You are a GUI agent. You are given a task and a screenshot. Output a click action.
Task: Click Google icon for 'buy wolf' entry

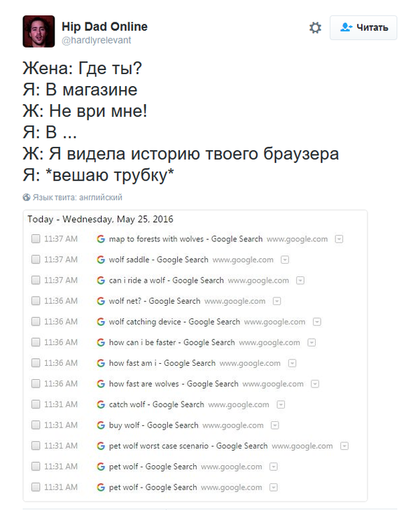tap(101, 425)
